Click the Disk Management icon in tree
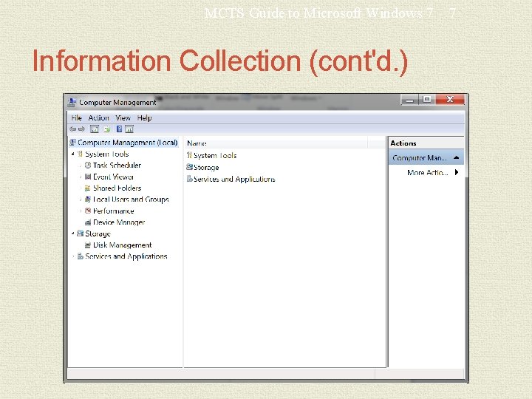The image size is (532, 399). pyautogui.click(x=88, y=245)
